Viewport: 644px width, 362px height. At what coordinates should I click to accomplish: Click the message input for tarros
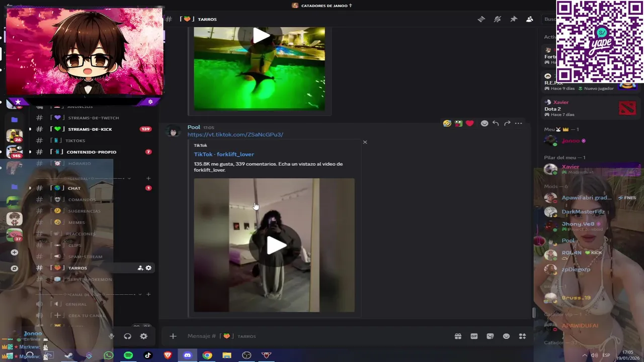click(317, 336)
